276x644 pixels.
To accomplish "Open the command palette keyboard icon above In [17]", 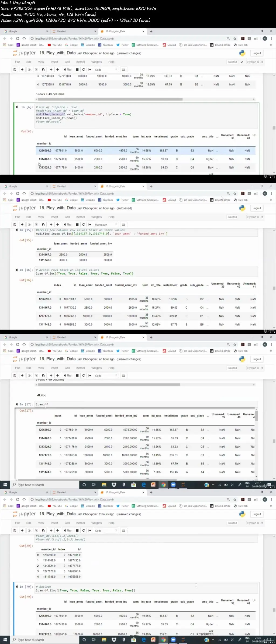I will pyautogui.click(x=124, y=376).
